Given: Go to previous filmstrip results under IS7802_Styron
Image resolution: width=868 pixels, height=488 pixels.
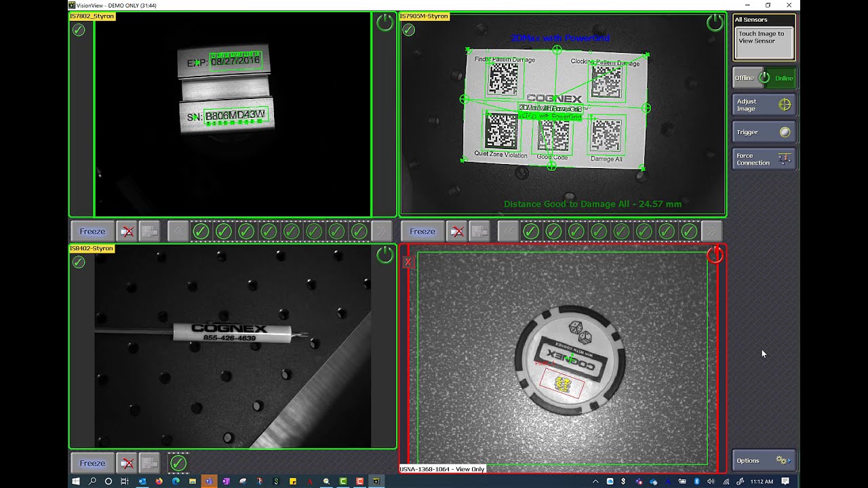Looking at the screenshot, I should (x=178, y=231).
